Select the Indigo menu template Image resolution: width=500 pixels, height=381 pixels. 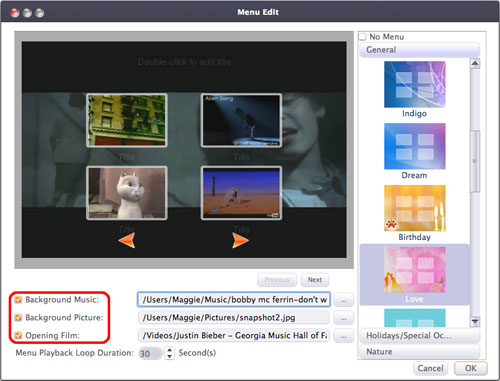[415, 84]
